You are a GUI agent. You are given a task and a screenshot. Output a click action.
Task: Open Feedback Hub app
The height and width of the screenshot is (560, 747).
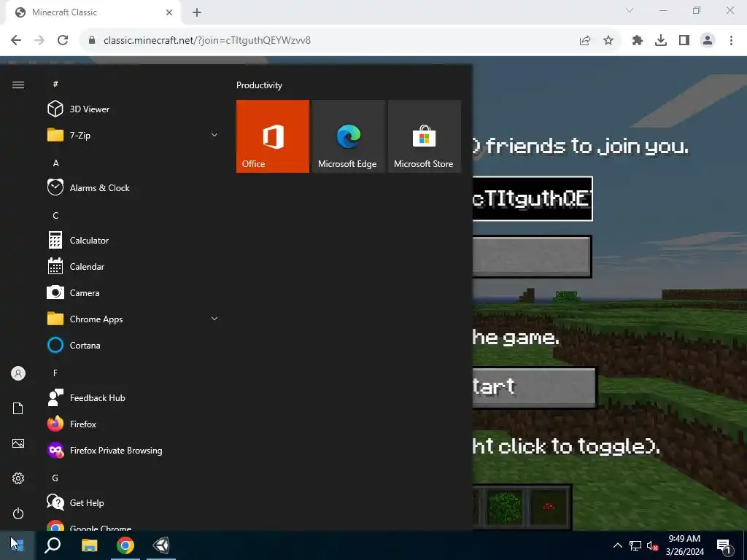[x=133, y=398]
